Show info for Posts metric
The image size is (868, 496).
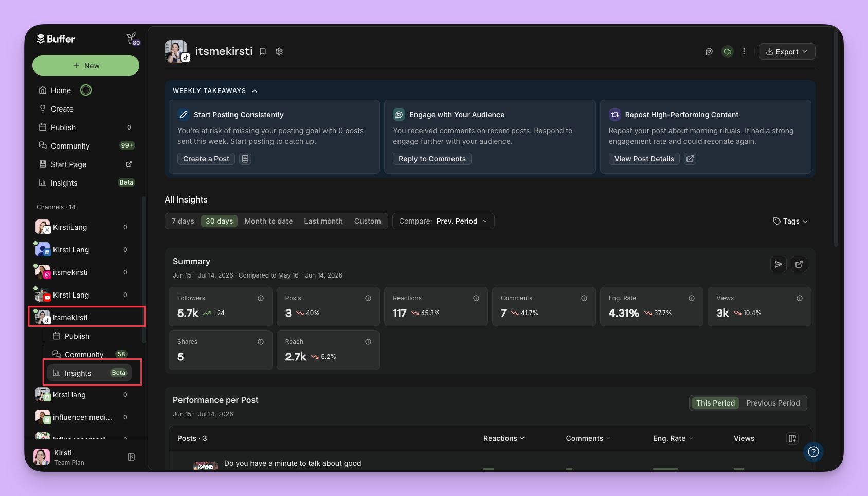pos(368,298)
